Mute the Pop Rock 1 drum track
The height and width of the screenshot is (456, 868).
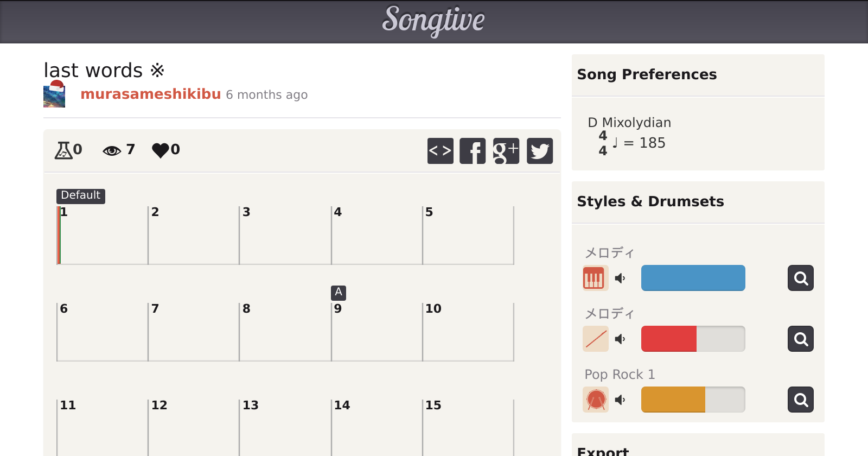tap(620, 400)
